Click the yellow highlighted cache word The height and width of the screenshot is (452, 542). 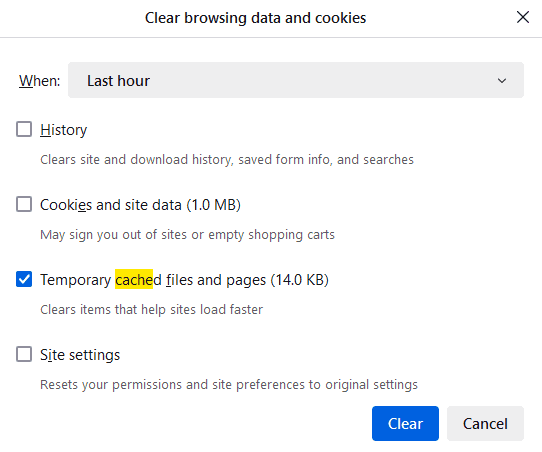click(134, 279)
